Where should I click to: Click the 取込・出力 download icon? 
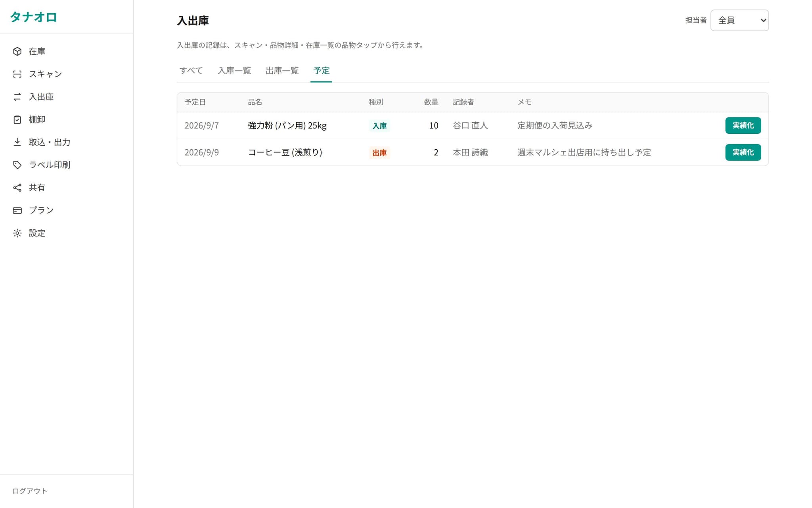click(17, 142)
